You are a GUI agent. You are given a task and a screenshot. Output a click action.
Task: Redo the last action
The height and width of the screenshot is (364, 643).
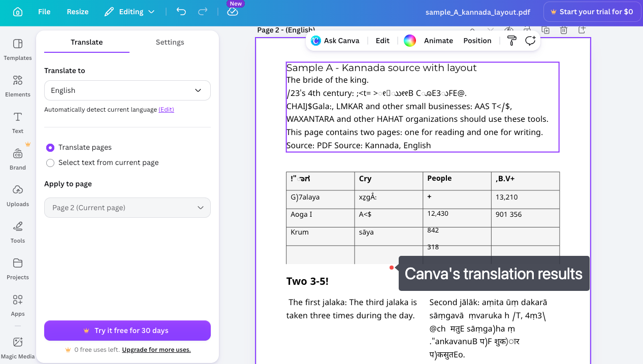(x=203, y=12)
